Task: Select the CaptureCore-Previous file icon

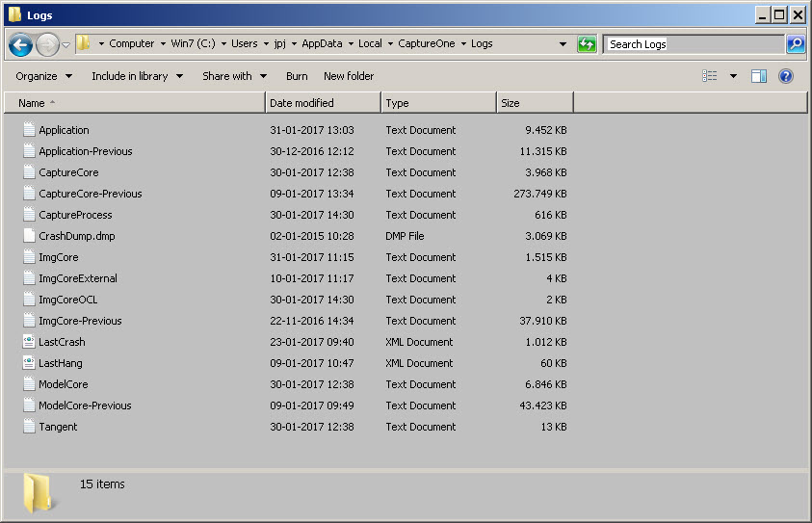Action: 29,194
